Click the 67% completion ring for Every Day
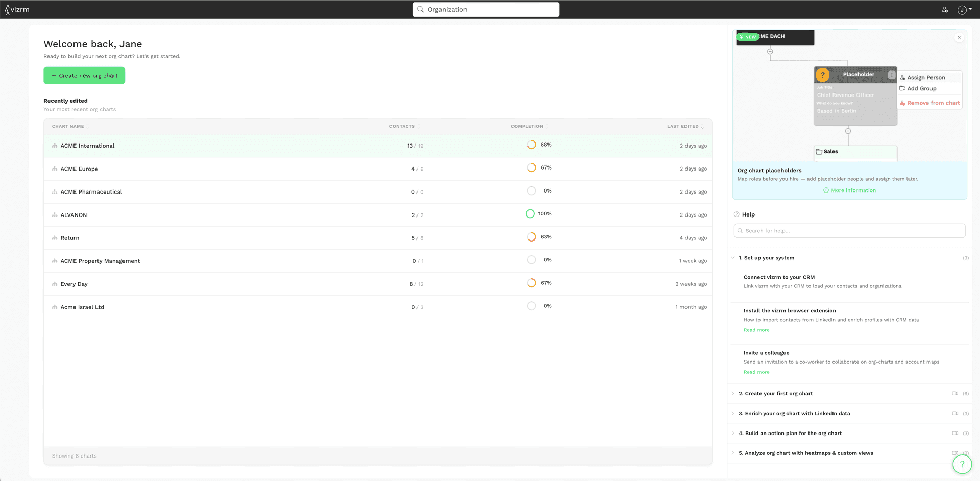This screenshot has height=481, width=980. click(x=531, y=283)
